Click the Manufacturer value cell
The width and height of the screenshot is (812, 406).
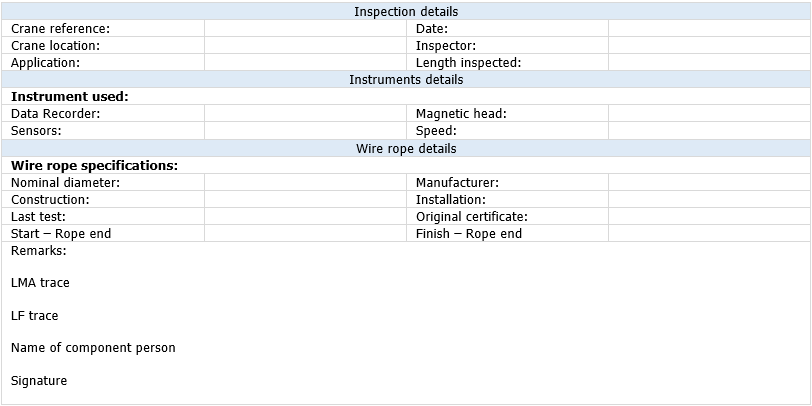pyautogui.click(x=709, y=182)
